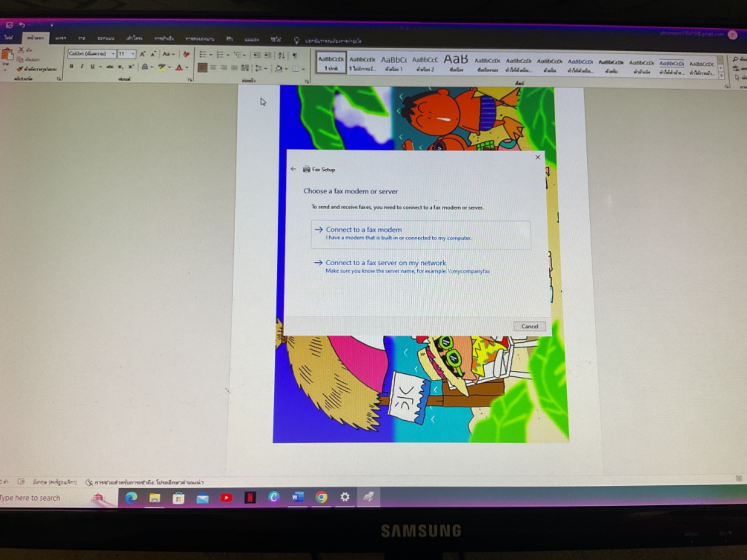747x560 pixels.
Task: Open the Settings gear on the taskbar
Action: point(345,497)
